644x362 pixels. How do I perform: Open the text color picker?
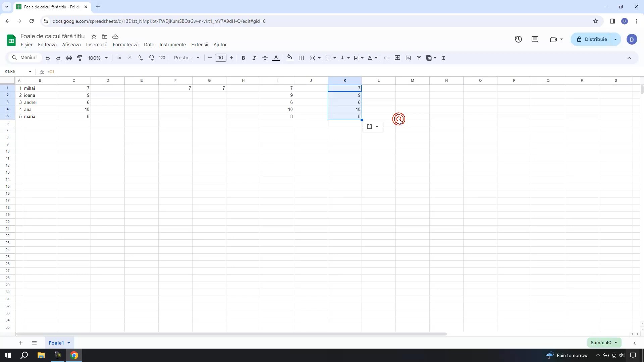pos(276,58)
